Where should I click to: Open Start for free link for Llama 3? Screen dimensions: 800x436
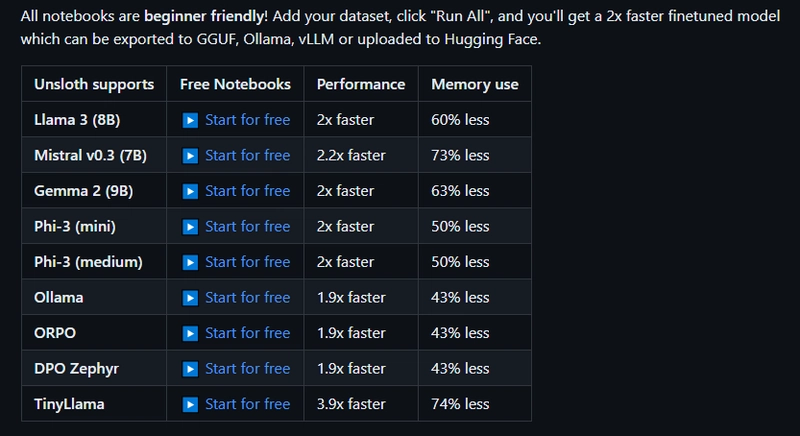click(x=247, y=120)
